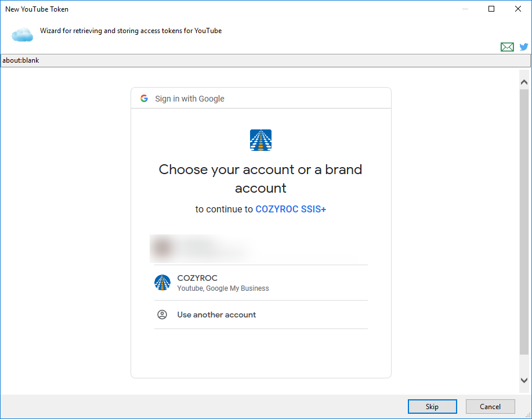Image resolution: width=532 pixels, height=419 pixels.
Task: Click the cloud wizard icon
Action: coord(23,35)
